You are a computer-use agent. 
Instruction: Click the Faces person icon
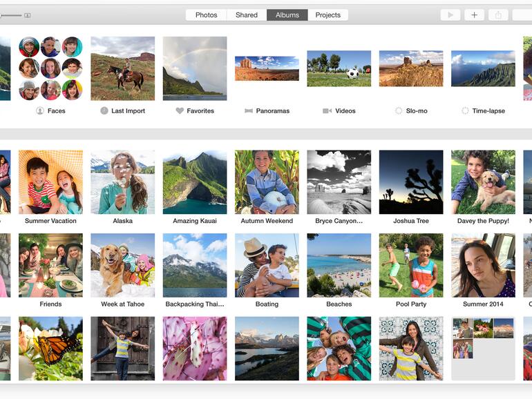tap(40, 111)
